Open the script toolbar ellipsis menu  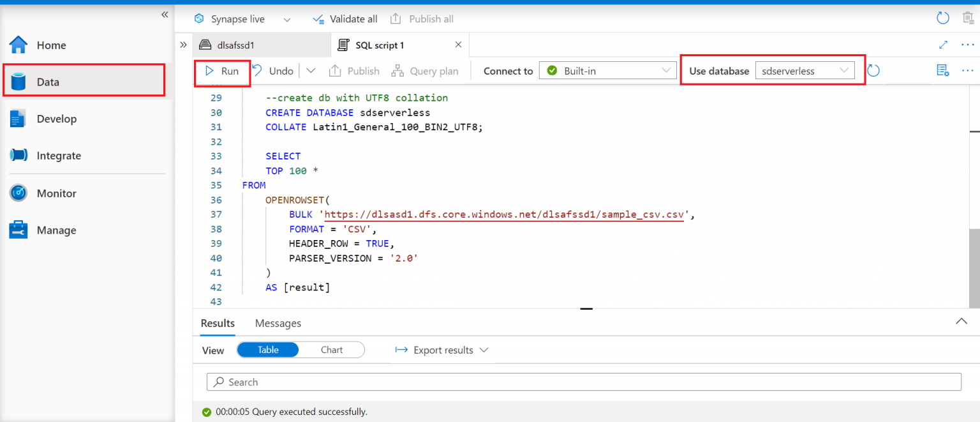[968, 70]
